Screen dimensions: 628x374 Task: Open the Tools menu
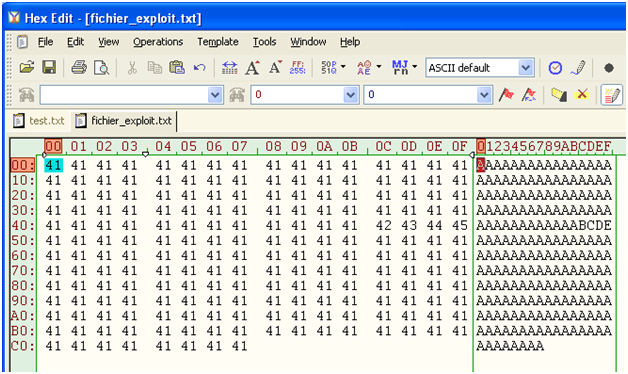264,42
